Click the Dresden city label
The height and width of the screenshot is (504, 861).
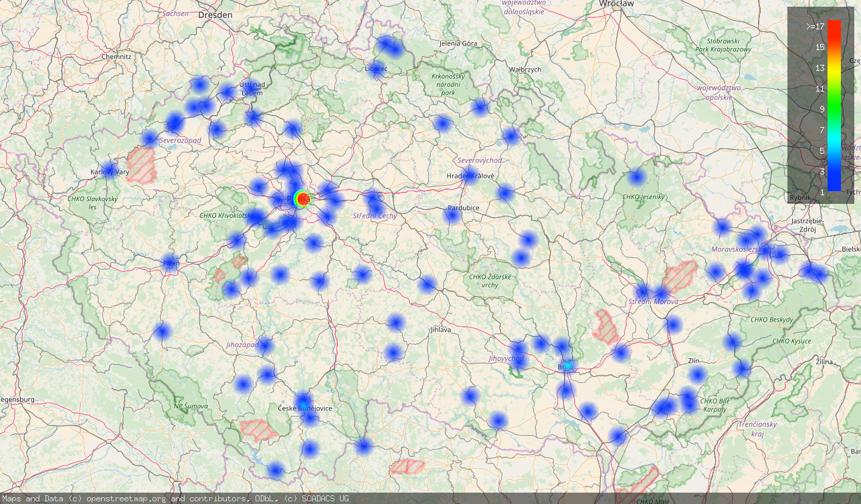tap(215, 14)
